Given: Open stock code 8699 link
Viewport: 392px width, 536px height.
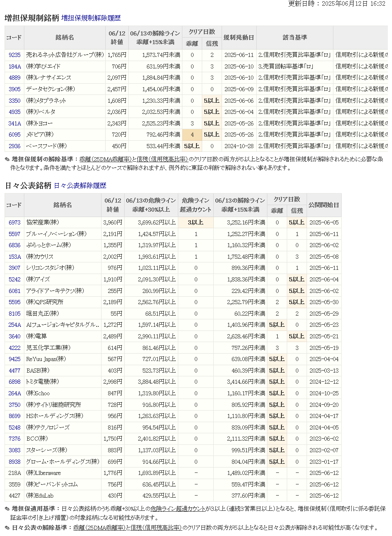Looking at the screenshot, I should tap(14, 416).
